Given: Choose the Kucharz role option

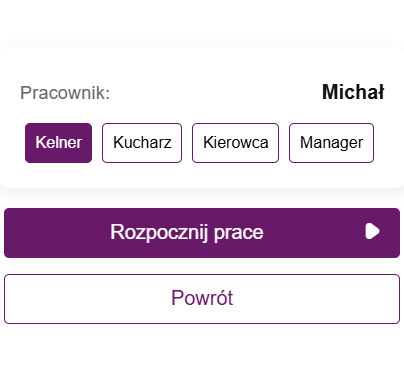Looking at the screenshot, I should coord(142,143).
